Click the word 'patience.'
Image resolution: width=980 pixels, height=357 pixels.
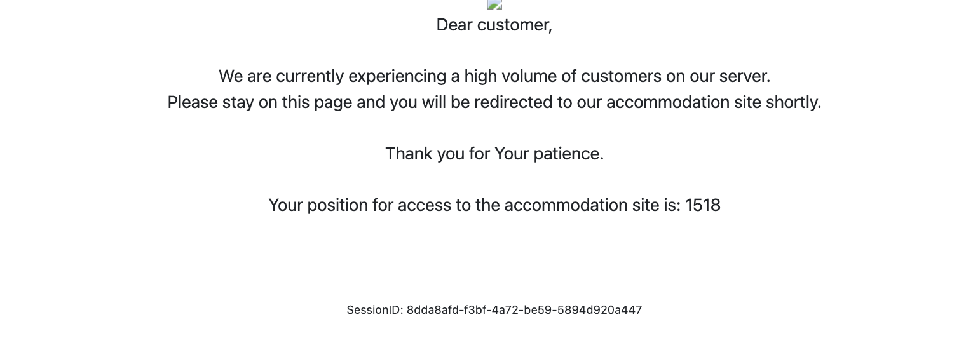568,154
